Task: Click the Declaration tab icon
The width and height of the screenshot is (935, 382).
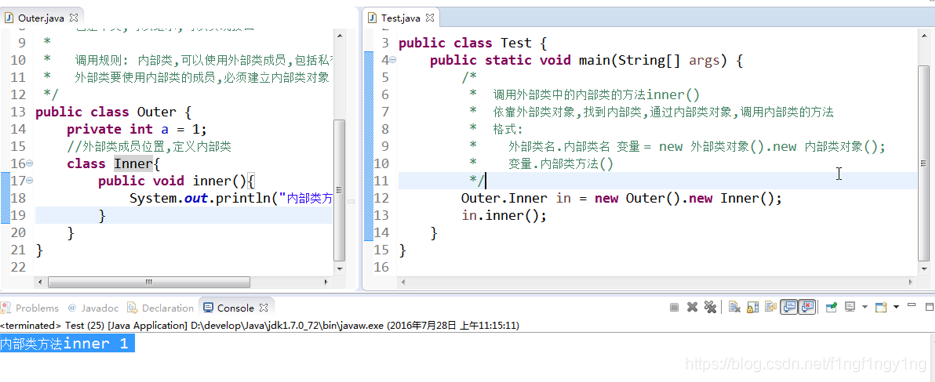Action: (x=133, y=308)
